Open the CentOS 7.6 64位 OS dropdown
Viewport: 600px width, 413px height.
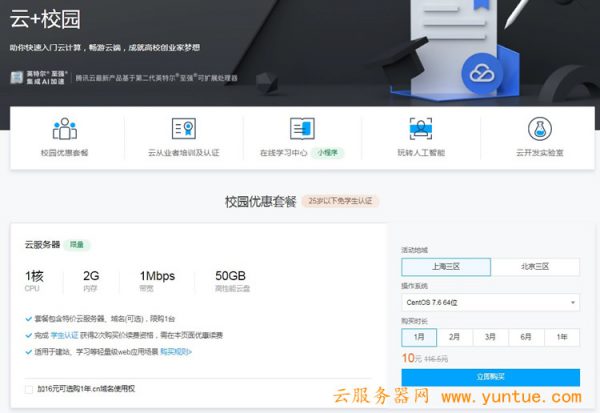click(490, 302)
